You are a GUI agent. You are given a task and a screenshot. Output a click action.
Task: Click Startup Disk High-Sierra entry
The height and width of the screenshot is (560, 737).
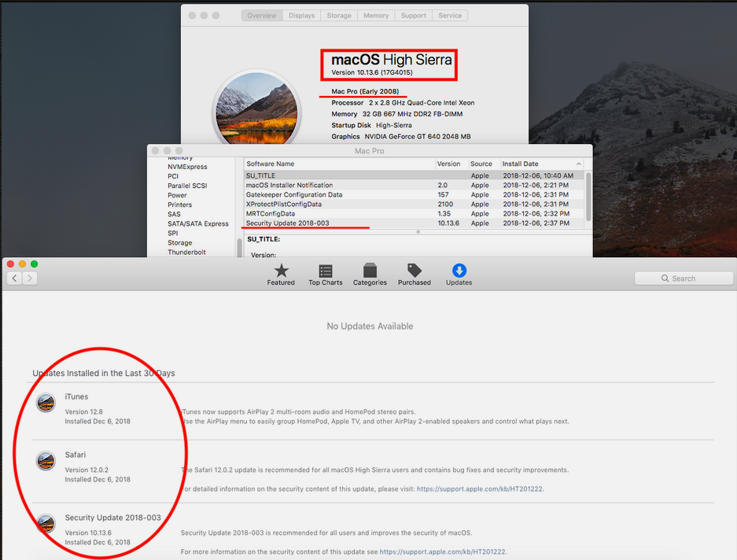[x=371, y=125]
